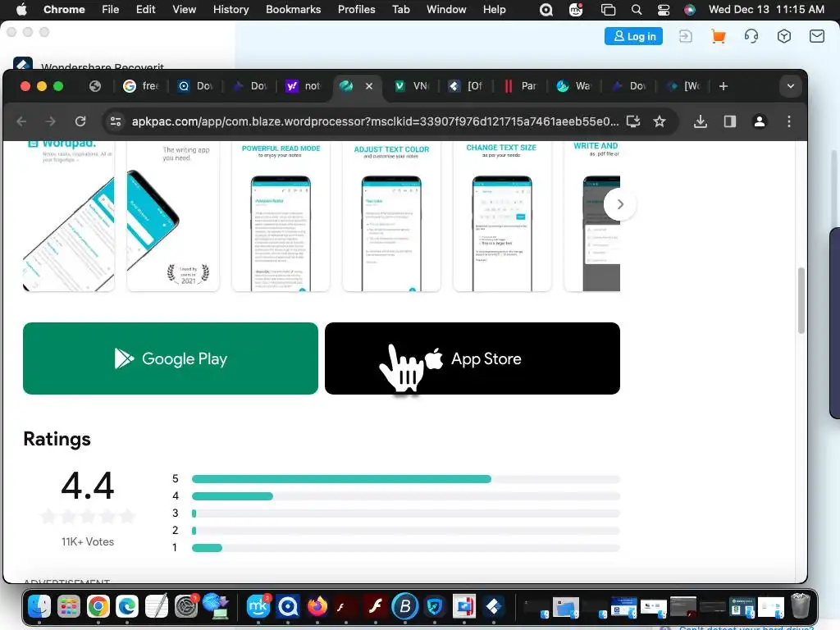Open Spotlight search in menu bar
Image resolution: width=840 pixels, height=630 pixels.
click(636, 9)
